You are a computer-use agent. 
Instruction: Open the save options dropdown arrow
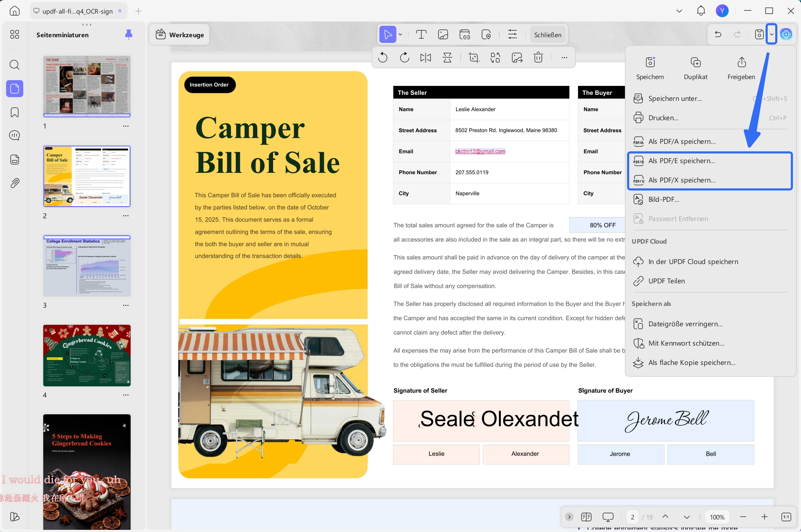pyautogui.click(x=771, y=34)
